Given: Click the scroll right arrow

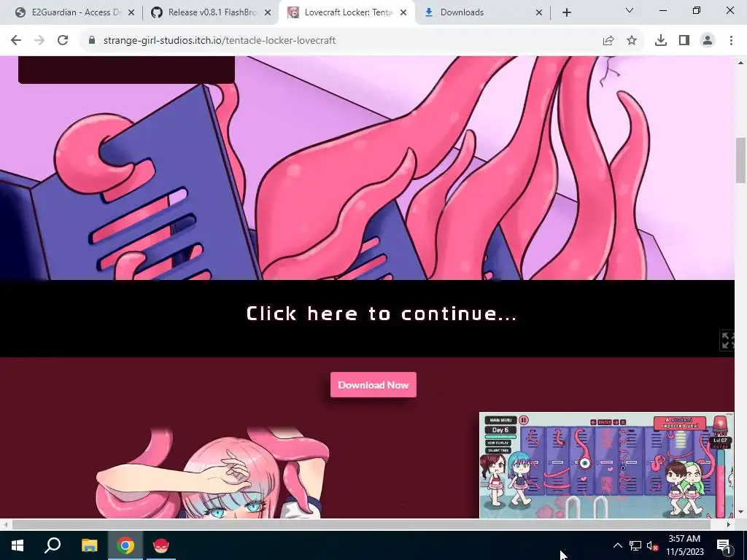Looking at the screenshot, I should coord(729,524).
